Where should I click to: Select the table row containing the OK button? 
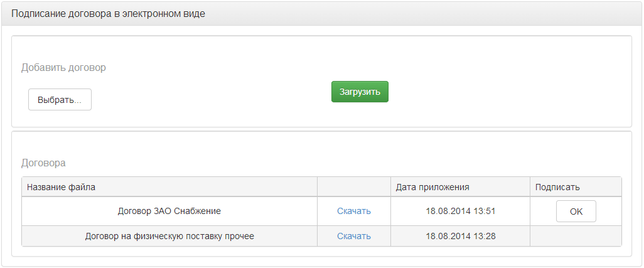[x=321, y=212]
